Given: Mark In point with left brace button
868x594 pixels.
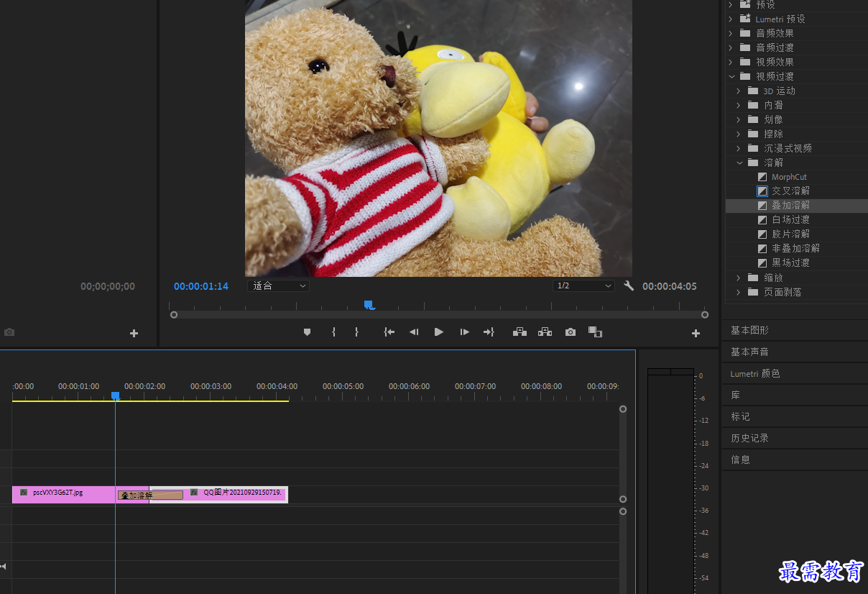Looking at the screenshot, I should (x=333, y=332).
